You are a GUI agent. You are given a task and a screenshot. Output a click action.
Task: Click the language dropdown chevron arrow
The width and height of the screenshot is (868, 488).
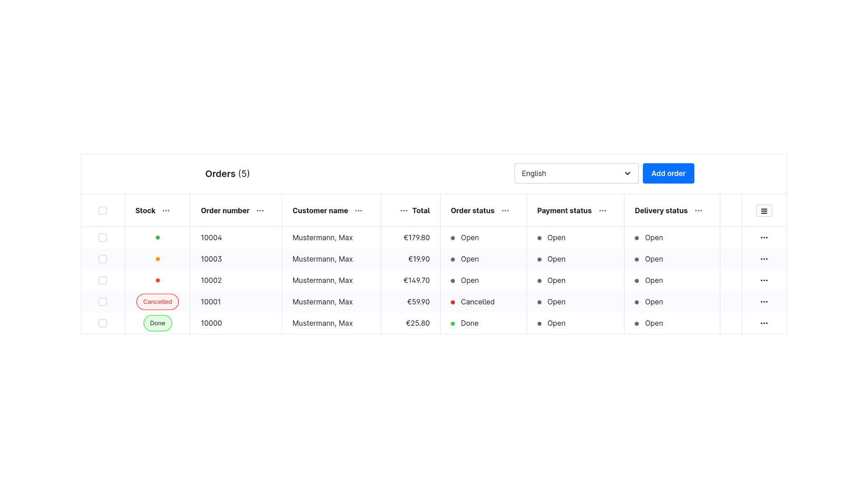click(627, 174)
